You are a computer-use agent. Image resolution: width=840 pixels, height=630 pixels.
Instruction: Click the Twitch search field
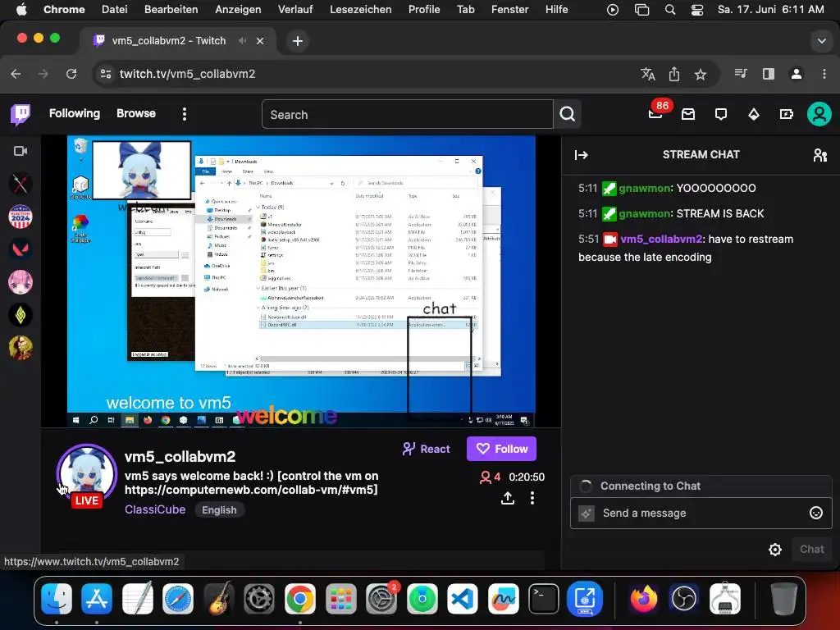point(407,114)
